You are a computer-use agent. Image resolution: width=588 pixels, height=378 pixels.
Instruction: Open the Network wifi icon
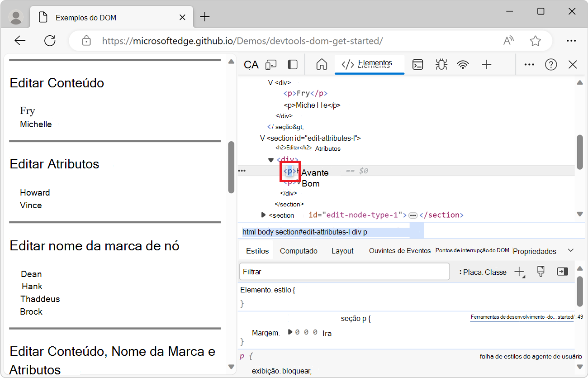pos(463,65)
